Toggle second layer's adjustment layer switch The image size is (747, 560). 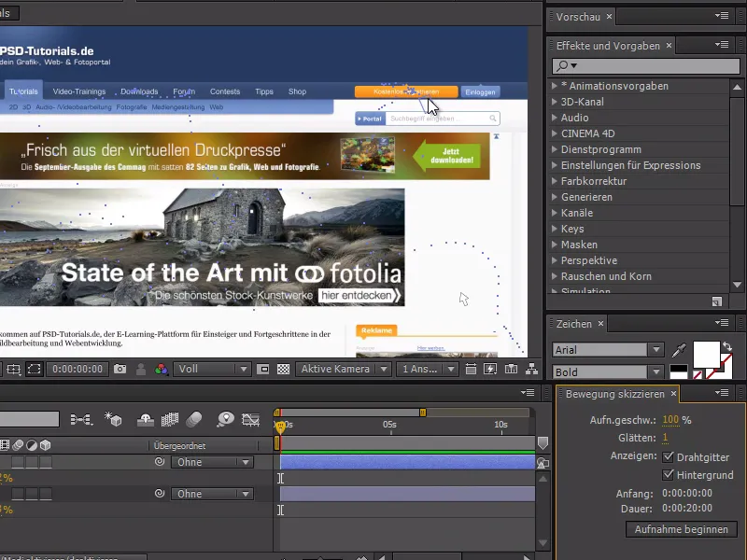(x=32, y=494)
